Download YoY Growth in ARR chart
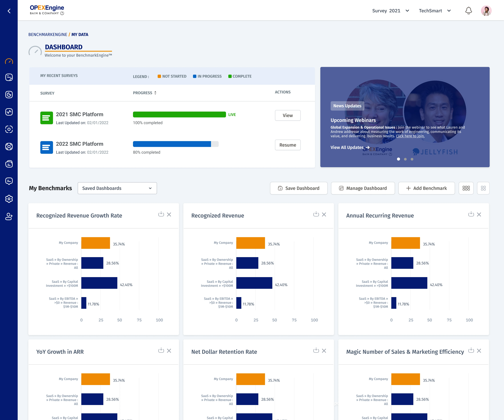This screenshot has width=504, height=420. point(161,350)
